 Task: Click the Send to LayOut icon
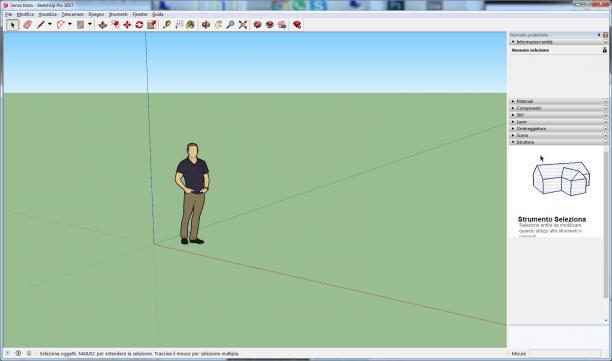pos(282,25)
